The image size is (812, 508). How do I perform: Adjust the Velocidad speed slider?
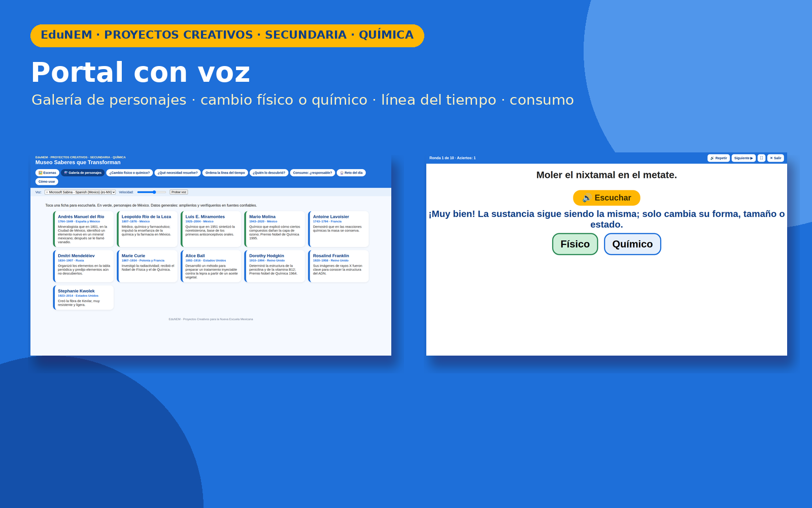click(152, 192)
